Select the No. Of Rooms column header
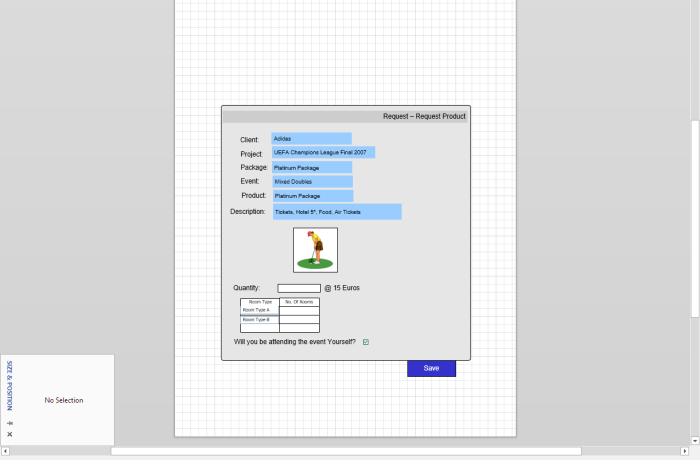 [x=299, y=301]
